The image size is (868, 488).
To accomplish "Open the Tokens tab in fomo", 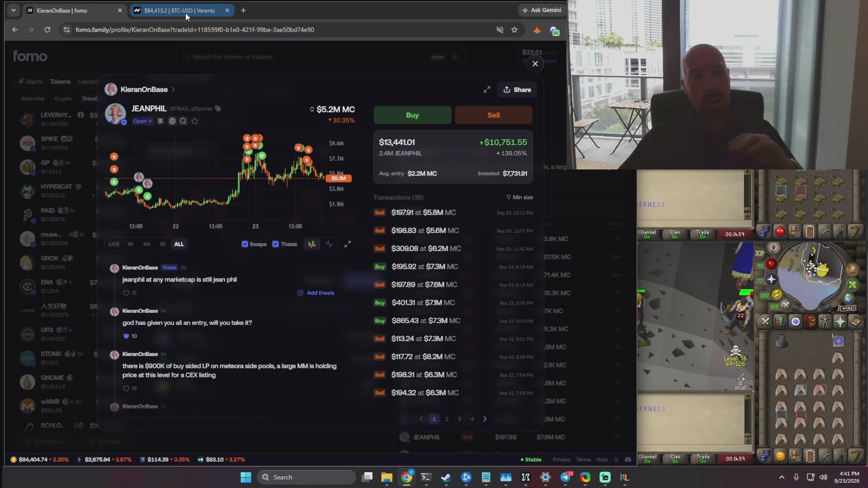I will (60, 82).
